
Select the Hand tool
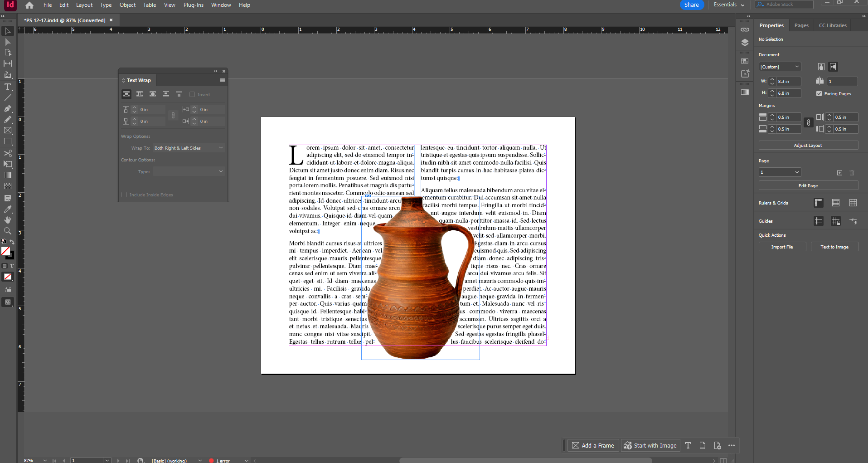click(x=8, y=220)
